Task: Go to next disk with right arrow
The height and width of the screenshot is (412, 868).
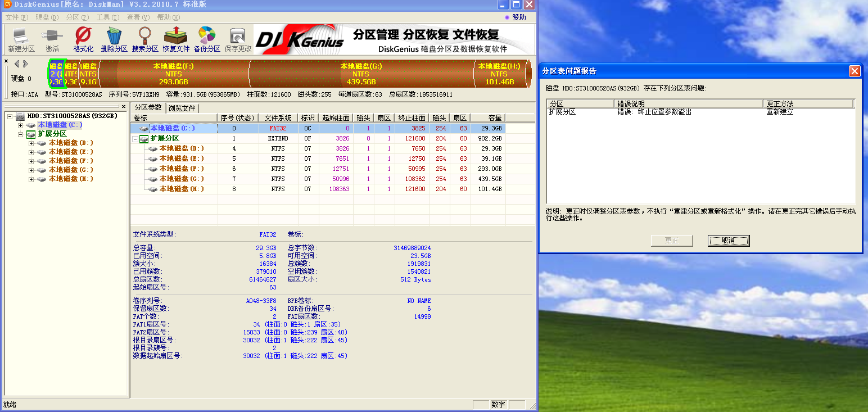Action: point(24,64)
